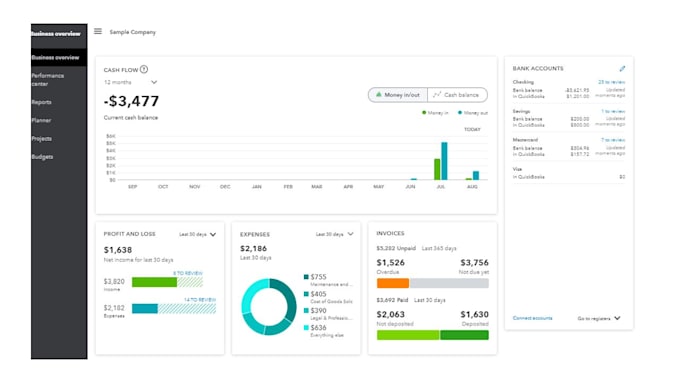Open Performance center in sidebar

[x=48, y=79]
